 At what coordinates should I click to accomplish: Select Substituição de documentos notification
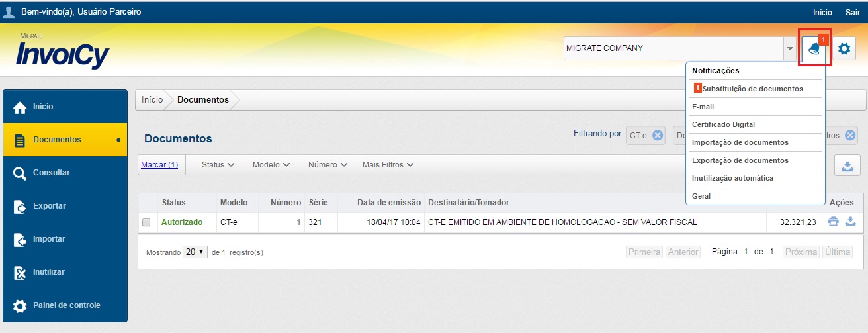pyautogui.click(x=752, y=89)
